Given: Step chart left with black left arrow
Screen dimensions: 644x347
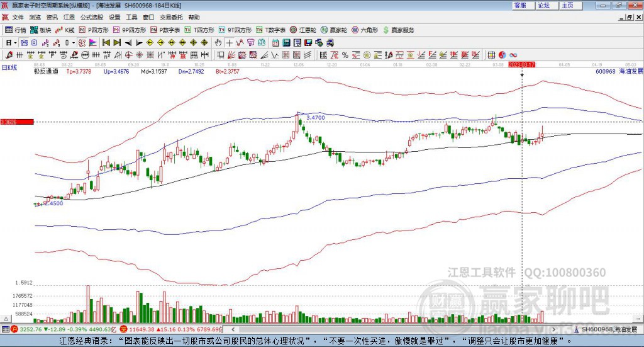Looking at the screenshot, I should (x=128, y=43).
